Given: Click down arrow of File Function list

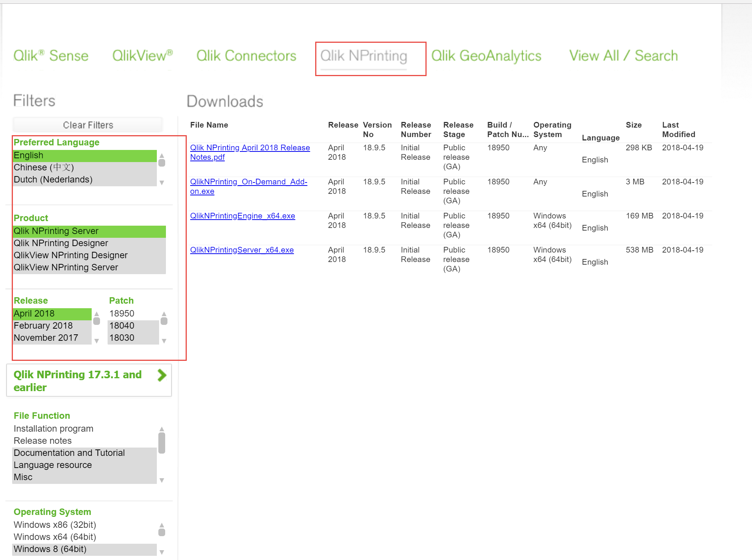Looking at the screenshot, I should pos(162,480).
